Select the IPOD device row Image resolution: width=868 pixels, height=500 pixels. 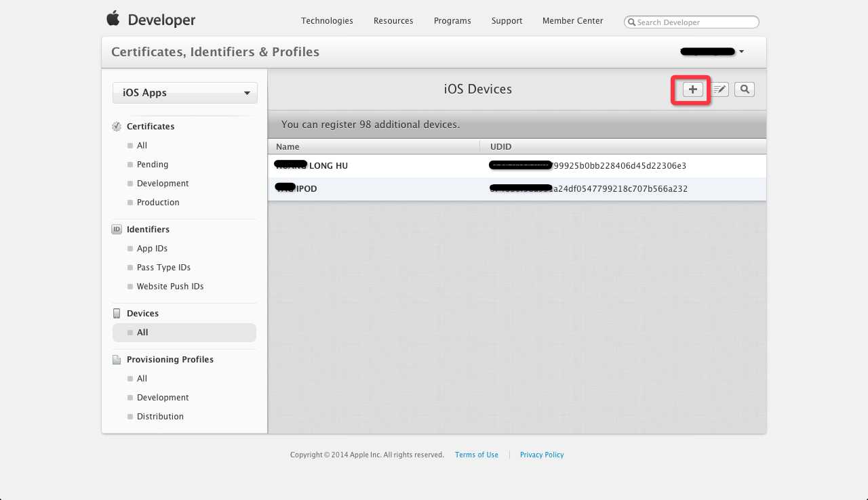[517, 189]
